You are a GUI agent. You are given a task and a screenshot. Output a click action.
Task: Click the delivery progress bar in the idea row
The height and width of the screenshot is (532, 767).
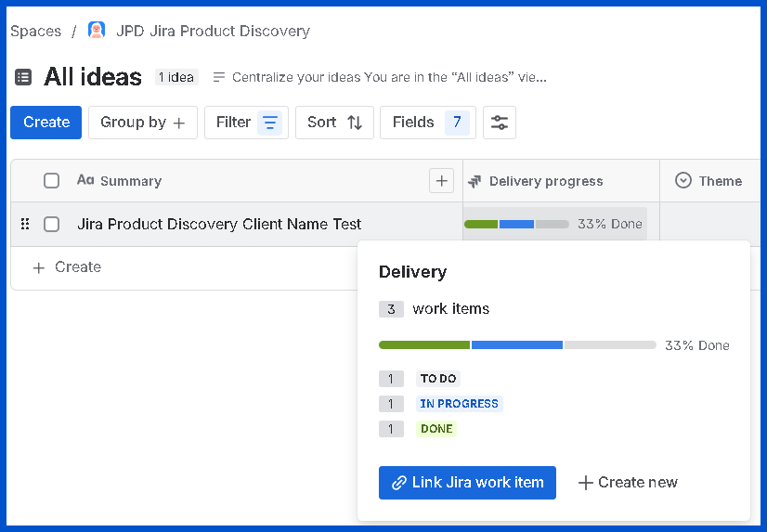[x=516, y=224]
